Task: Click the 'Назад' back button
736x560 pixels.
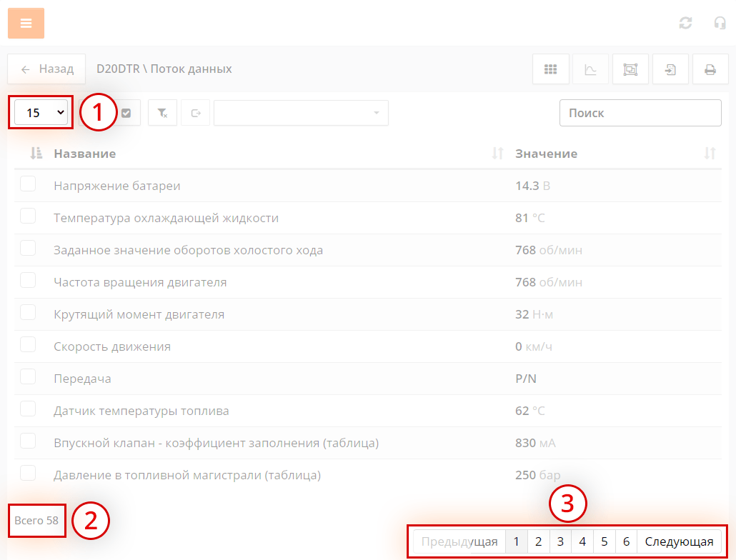Action: coord(46,69)
